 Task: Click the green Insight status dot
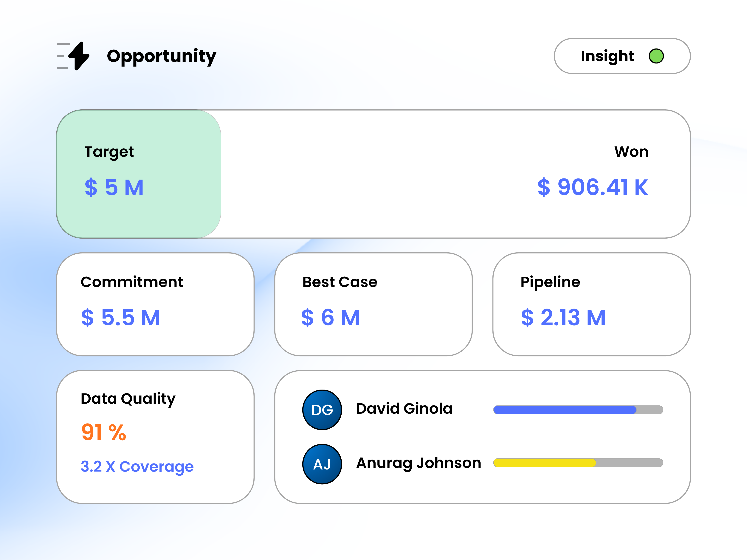pyautogui.click(x=656, y=56)
